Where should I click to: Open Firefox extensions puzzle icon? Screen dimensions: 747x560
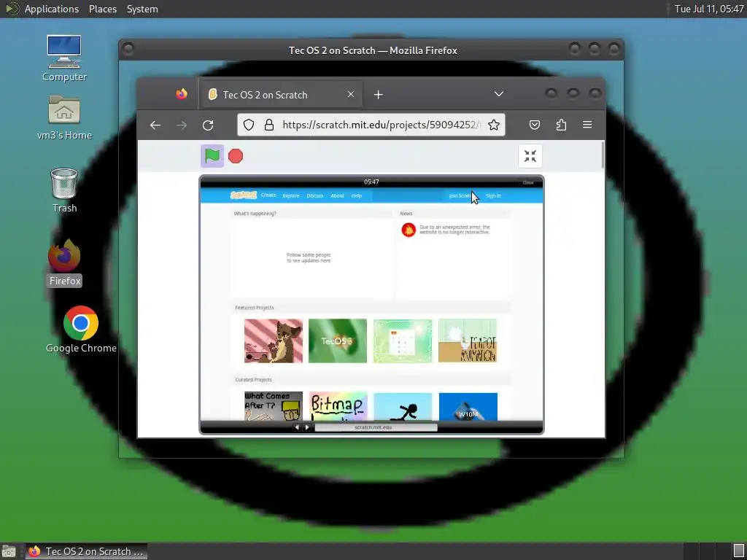point(561,125)
